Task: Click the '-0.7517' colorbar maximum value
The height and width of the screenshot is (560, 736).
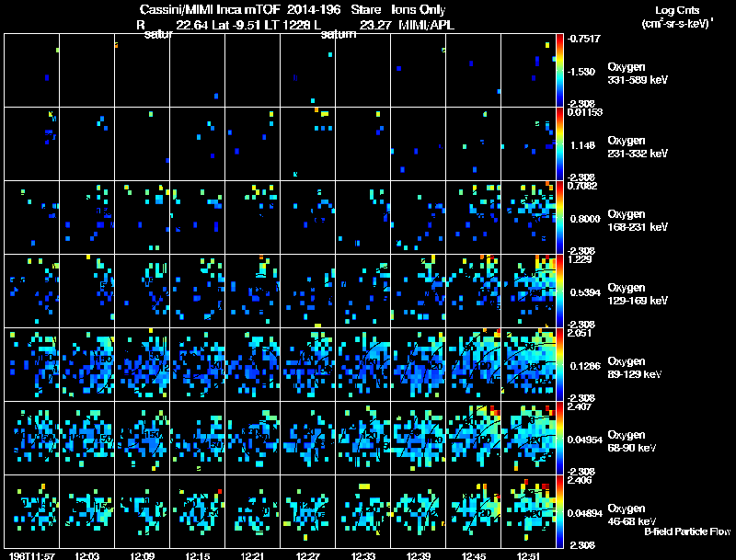Action: tap(583, 39)
